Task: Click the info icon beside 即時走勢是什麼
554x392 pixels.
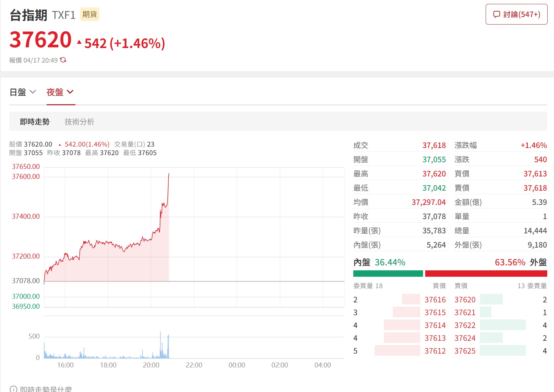Action: pos(13,389)
